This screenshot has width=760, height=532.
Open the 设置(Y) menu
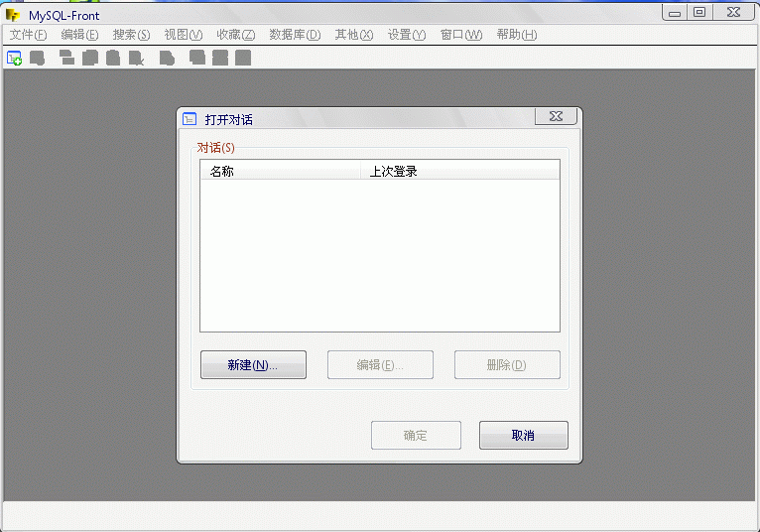tap(406, 35)
